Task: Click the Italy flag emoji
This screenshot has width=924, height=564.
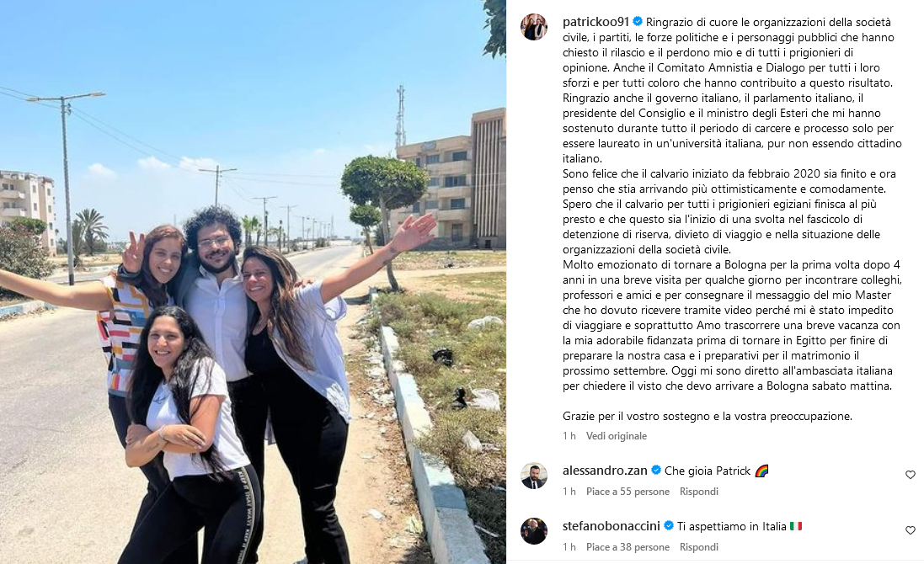Action: pos(795,526)
